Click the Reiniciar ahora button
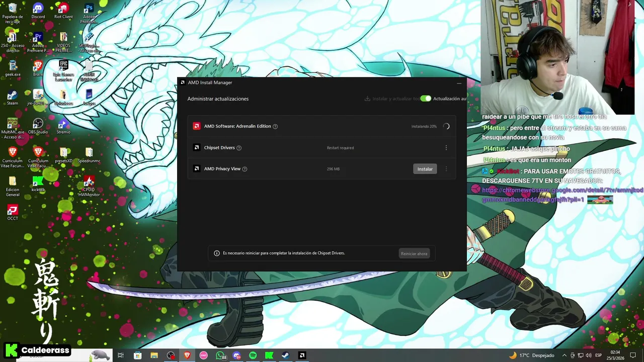Image resolution: width=644 pixels, height=362 pixels. coord(414,253)
